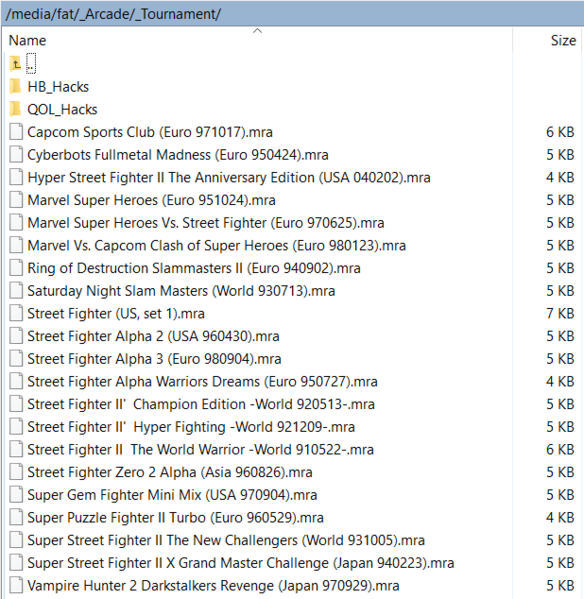Select 'Super Gem Fighter Mini Mix (USA 970904).mra'
Image resolution: width=584 pixels, height=599 pixels.
[x=172, y=495]
